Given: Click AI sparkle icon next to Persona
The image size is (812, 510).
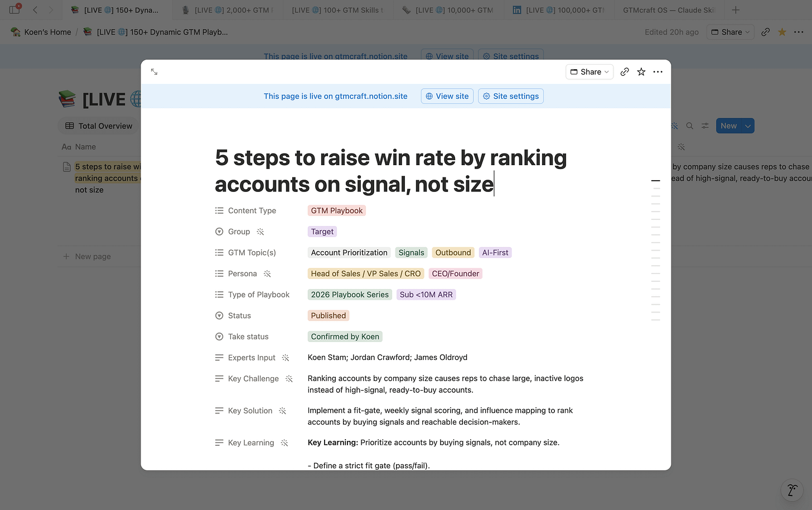Looking at the screenshot, I should coord(267,273).
